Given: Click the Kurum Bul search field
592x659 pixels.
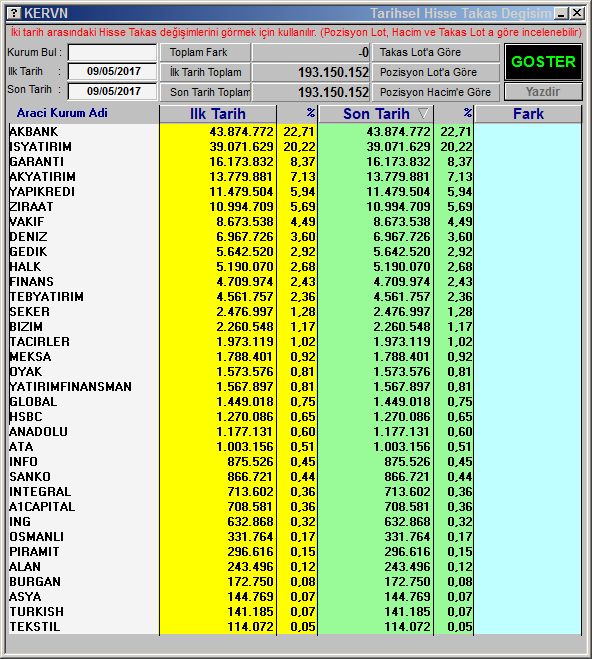Looking at the screenshot, I should pyautogui.click(x=112, y=53).
